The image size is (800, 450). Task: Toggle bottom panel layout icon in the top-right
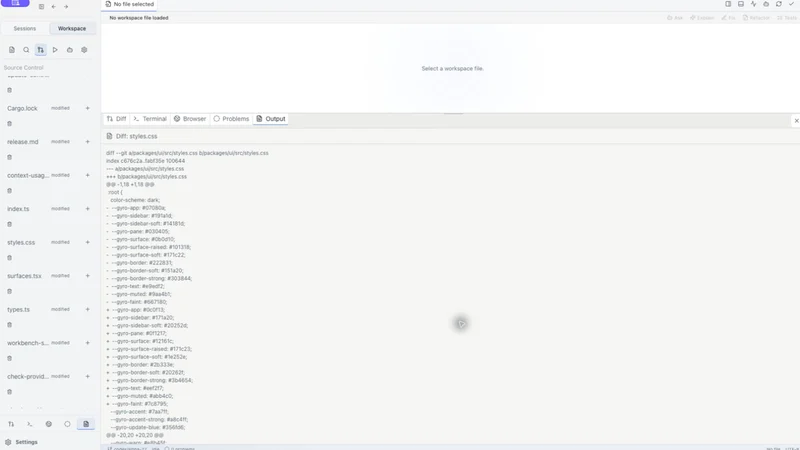[x=741, y=4]
